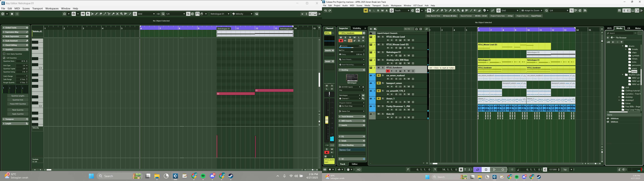Select the Line tool in Key Editor toolbar

[130, 14]
